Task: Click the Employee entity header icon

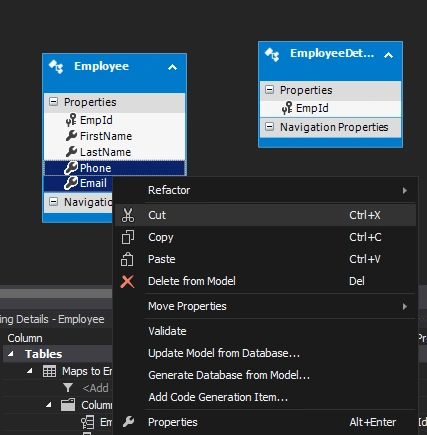Action: (x=56, y=66)
